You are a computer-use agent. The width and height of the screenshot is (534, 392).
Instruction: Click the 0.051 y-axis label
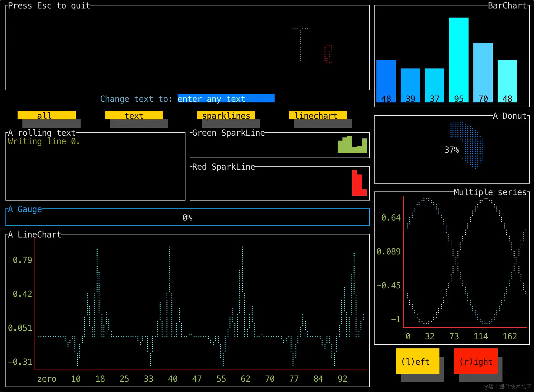click(x=20, y=328)
